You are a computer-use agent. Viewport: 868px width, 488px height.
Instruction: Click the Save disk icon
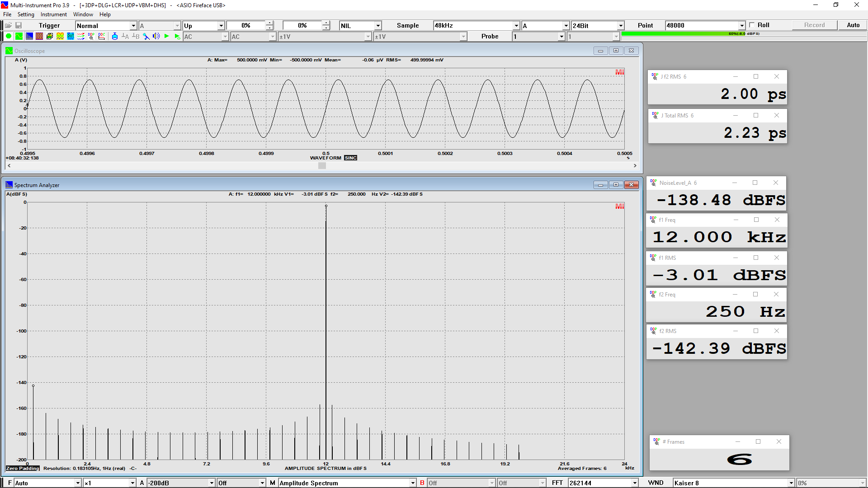19,25
